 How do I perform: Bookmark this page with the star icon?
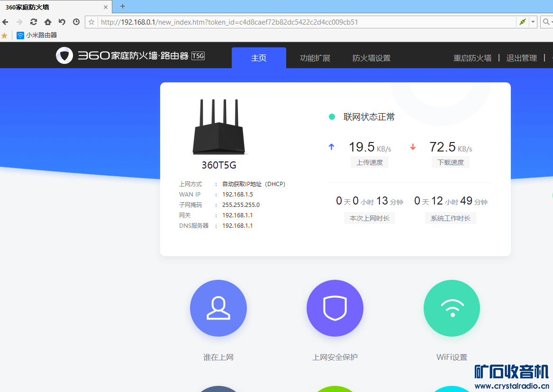click(x=91, y=22)
